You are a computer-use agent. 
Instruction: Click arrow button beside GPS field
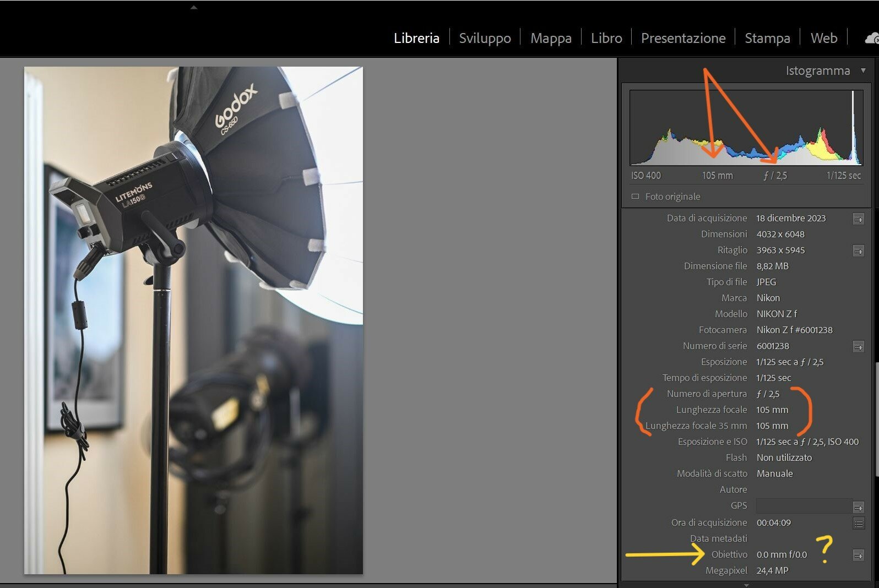click(858, 507)
